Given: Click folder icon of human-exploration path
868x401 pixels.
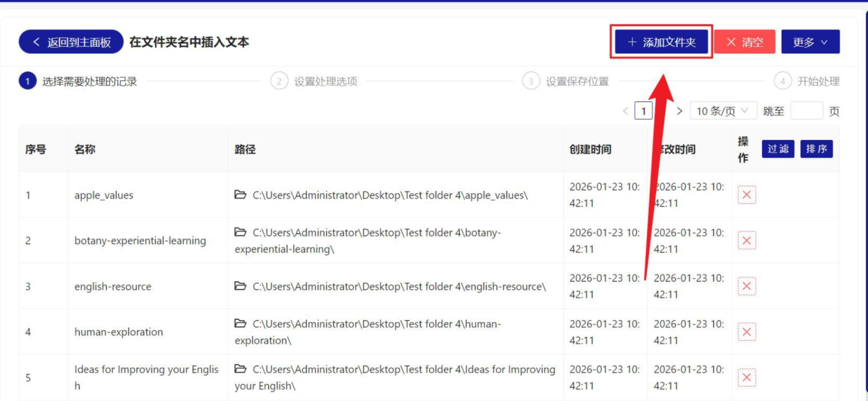Looking at the screenshot, I should pos(240,323).
